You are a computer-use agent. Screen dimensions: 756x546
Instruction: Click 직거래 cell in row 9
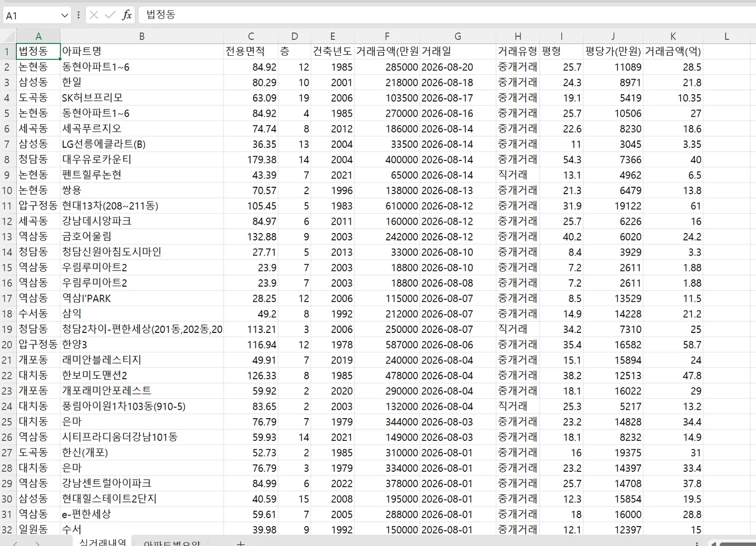[x=518, y=175]
